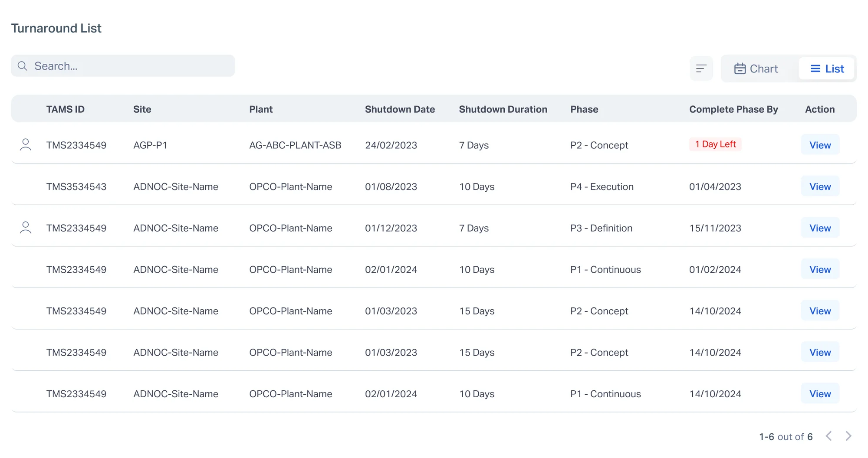This screenshot has height=458, width=868.
Task: View the AGP-P1 turnaround
Action: 820,145
